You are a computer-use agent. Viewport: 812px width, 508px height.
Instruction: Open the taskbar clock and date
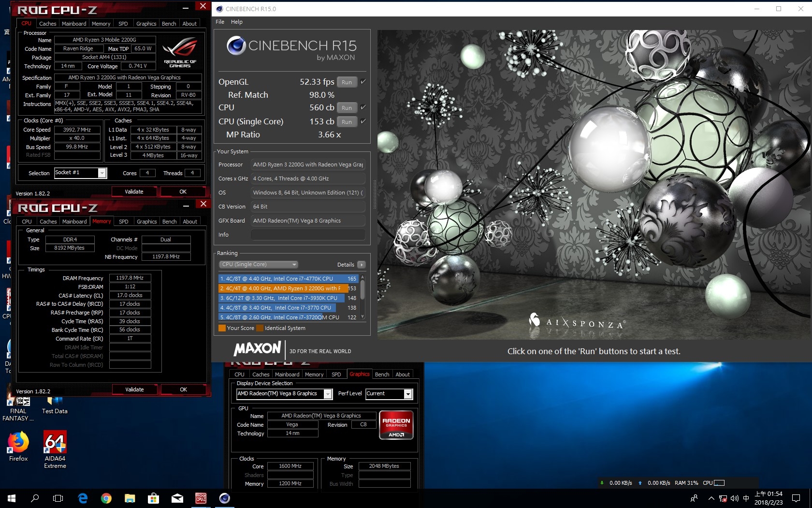[x=768, y=498]
